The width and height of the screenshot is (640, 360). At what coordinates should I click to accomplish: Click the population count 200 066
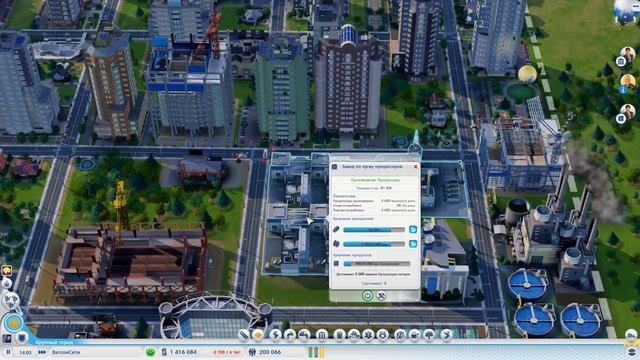coord(270,352)
